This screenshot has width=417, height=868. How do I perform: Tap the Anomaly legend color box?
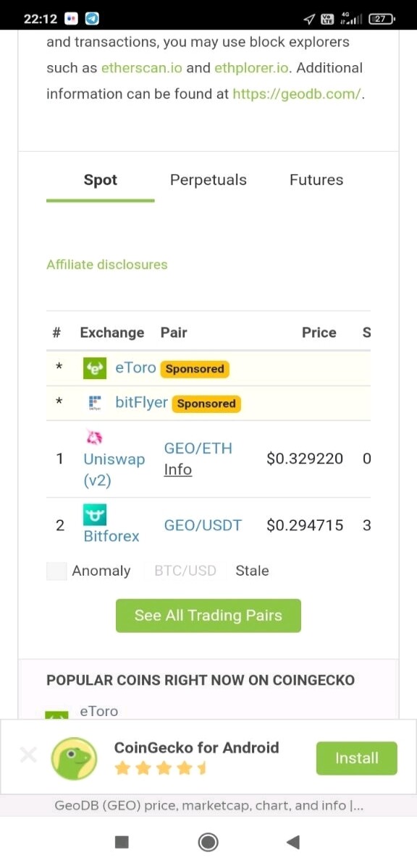[x=56, y=571]
